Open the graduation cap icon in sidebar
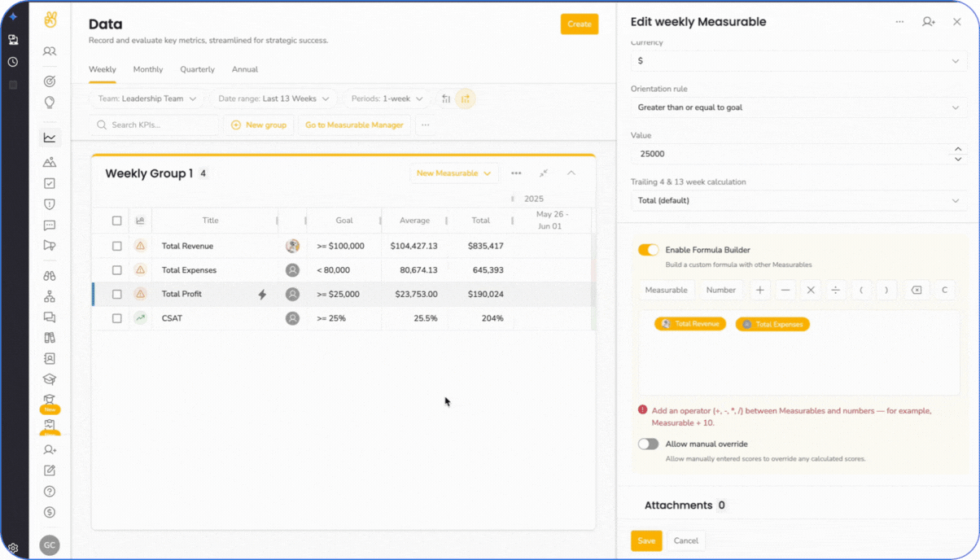Screen dimensions: 980x560 [x=50, y=379]
